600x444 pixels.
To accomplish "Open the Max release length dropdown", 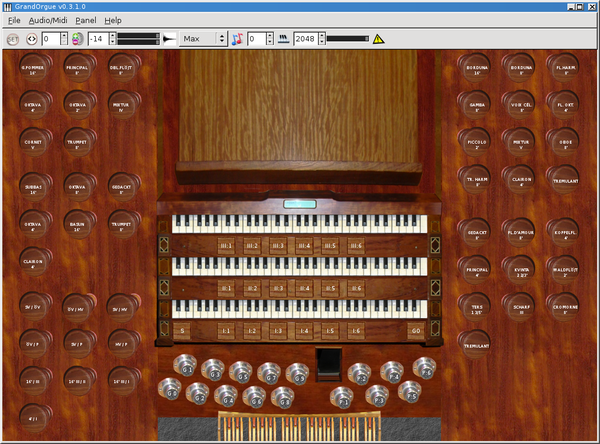I will 204,39.
